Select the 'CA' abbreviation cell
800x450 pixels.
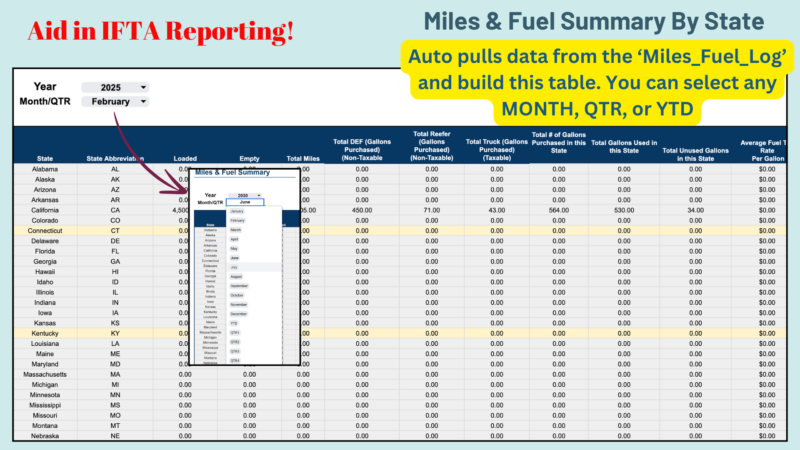(115, 210)
